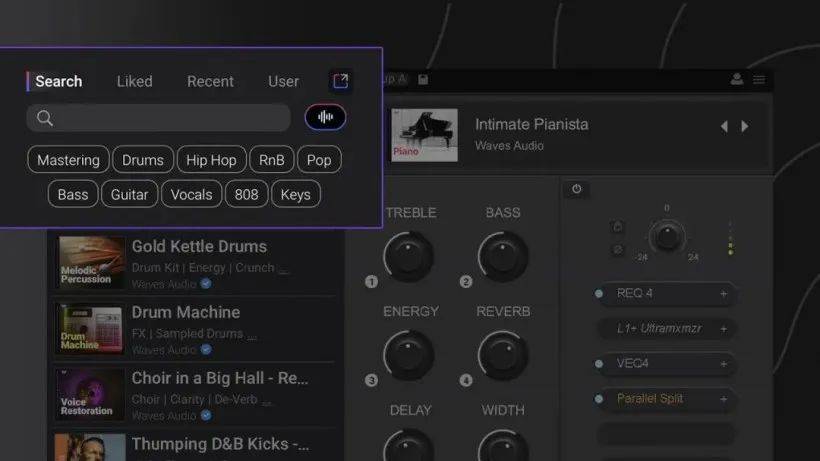
Task: Click verified badge next to Gold Kettle Drums
Action: point(206,283)
